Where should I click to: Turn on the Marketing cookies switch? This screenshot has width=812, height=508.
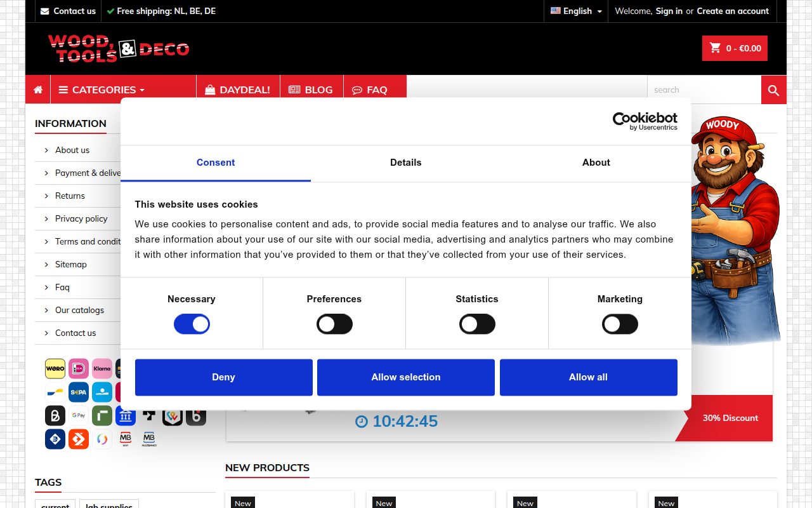pos(620,324)
